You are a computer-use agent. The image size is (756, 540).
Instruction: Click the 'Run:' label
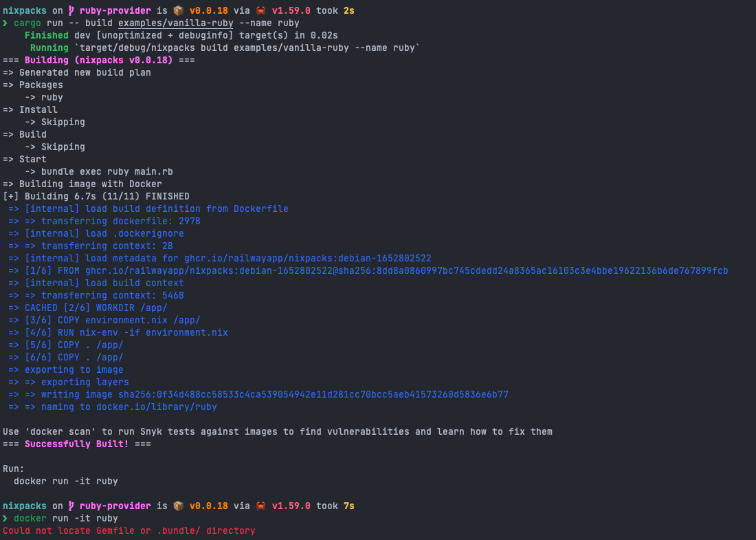[x=14, y=469]
